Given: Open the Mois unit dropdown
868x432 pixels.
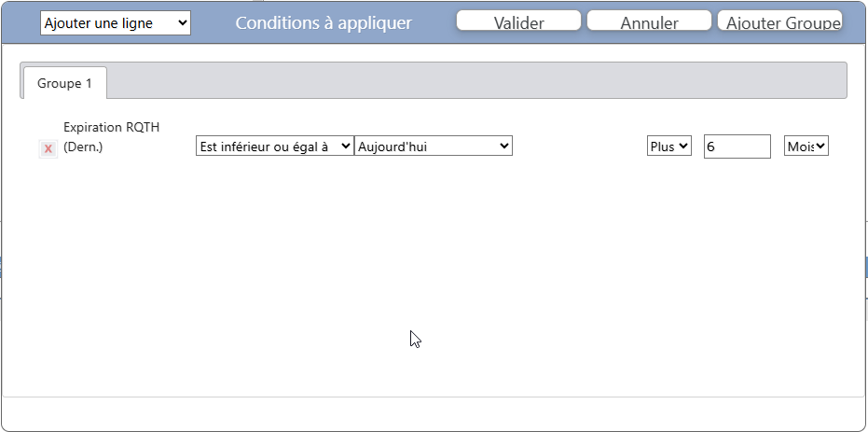Looking at the screenshot, I should click(x=806, y=146).
